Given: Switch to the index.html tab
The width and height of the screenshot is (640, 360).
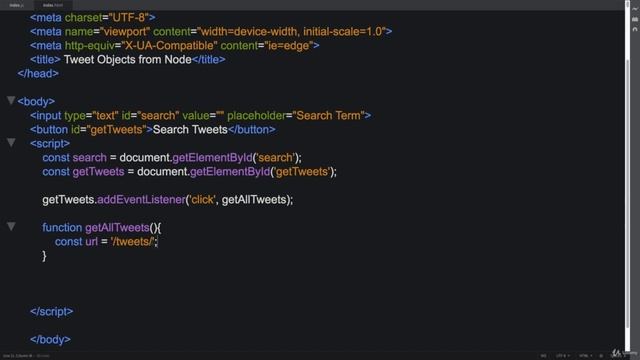Looking at the screenshot, I should (x=53, y=5).
